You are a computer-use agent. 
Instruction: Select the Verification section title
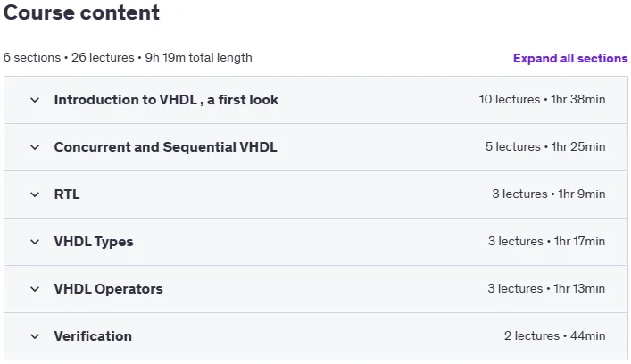(x=93, y=336)
